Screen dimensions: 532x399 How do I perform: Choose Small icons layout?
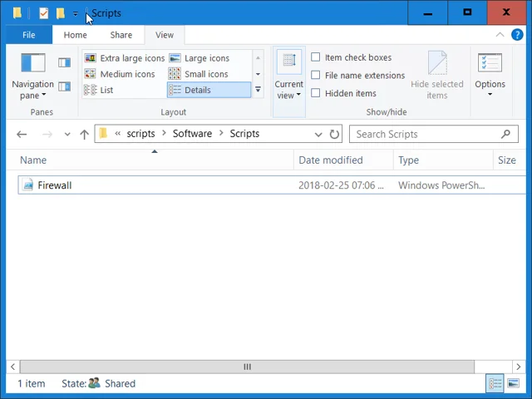pyautogui.click(x=199, y=74)
